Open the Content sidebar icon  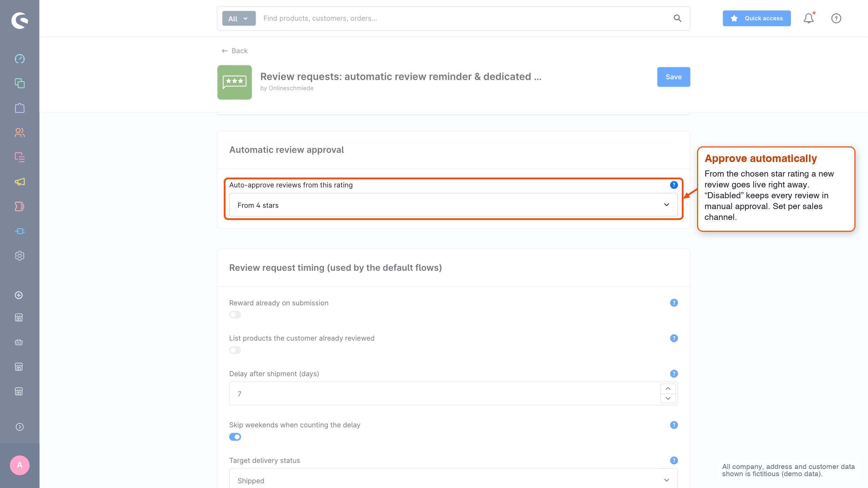[20, 157]
